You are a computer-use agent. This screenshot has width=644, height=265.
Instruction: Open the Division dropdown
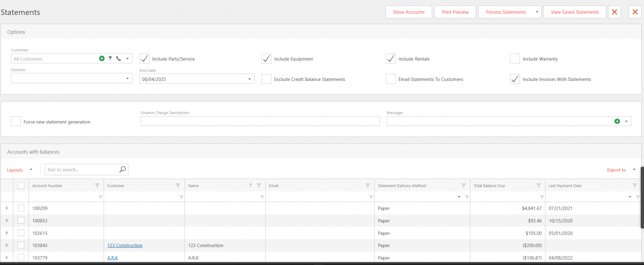(x=127, y=79)
